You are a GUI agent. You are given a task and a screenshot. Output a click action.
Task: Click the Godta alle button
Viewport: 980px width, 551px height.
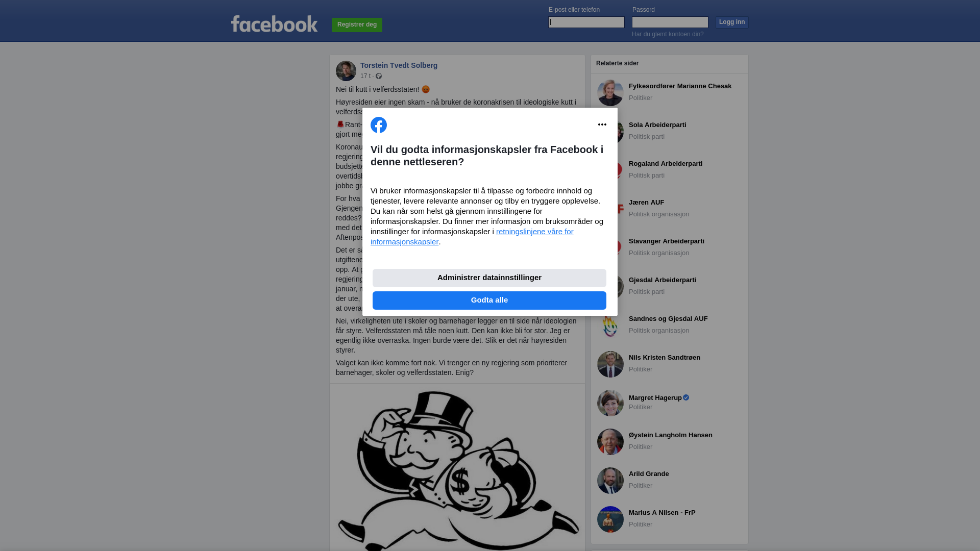(489, 300)
